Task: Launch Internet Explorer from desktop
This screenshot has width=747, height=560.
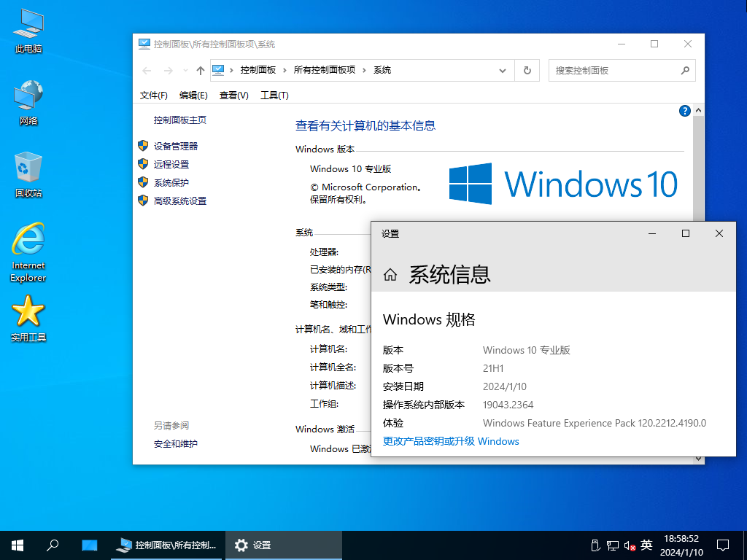Action: (x=28, y=252)
